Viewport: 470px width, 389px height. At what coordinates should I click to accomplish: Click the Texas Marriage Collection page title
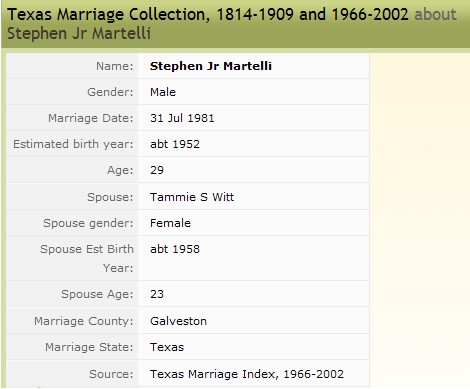[208, 14]
